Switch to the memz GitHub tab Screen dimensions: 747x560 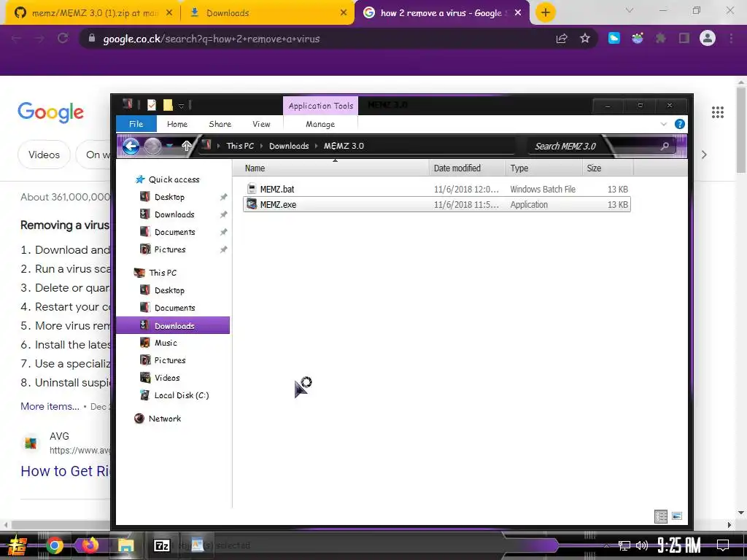coord(94,13)
